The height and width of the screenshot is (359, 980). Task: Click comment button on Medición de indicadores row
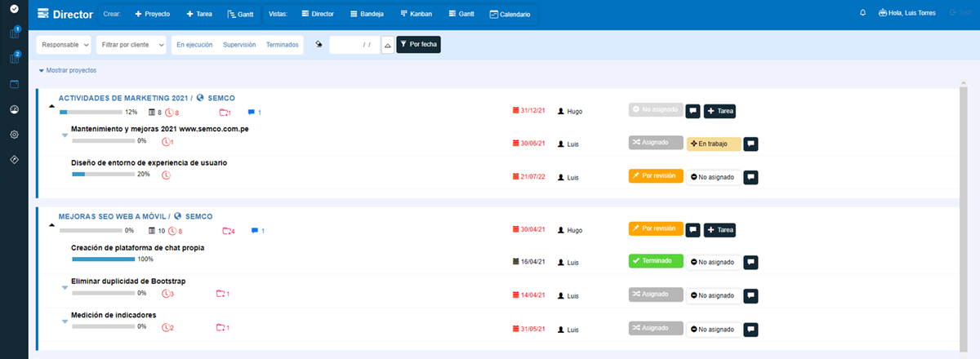(x=751, y=329)
